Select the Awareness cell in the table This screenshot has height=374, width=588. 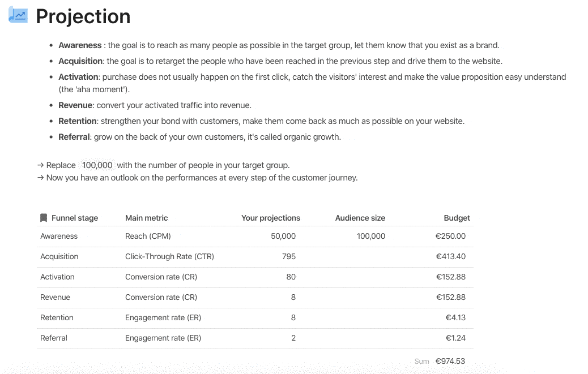[59, 236]
